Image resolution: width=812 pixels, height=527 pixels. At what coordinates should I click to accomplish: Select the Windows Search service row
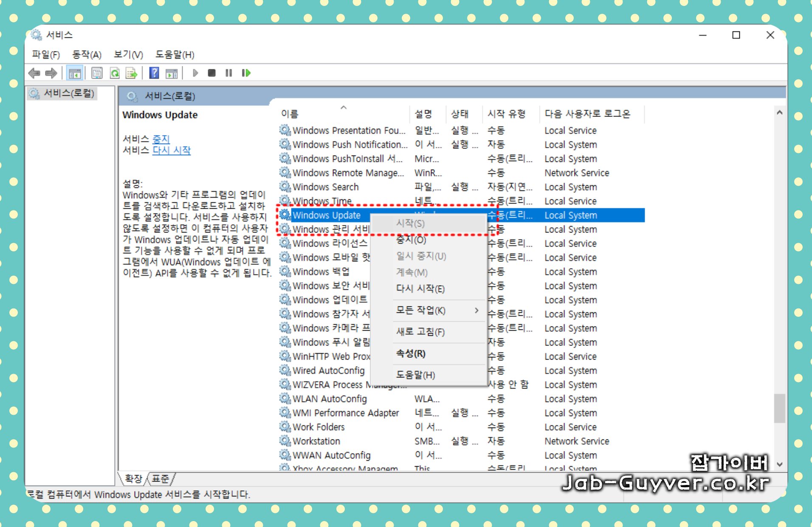pyautogui.click(x=462, y=187)
